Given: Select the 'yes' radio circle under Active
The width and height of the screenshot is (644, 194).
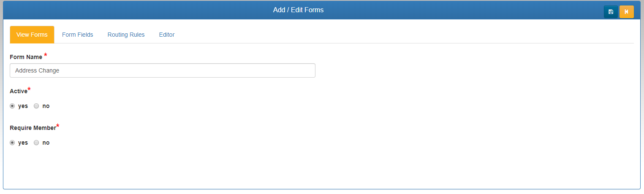Looking at the screenshot, I should click(12, 106).
